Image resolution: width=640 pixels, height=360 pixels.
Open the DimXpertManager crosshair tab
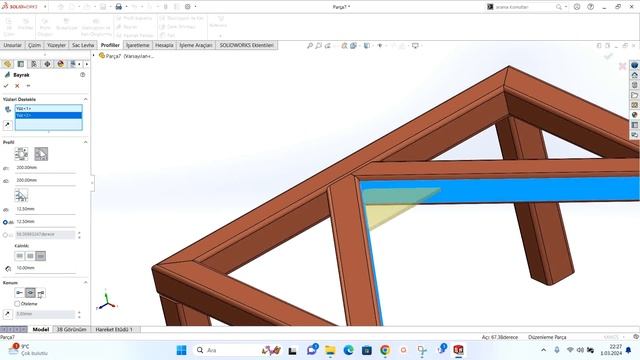(47, 64)
